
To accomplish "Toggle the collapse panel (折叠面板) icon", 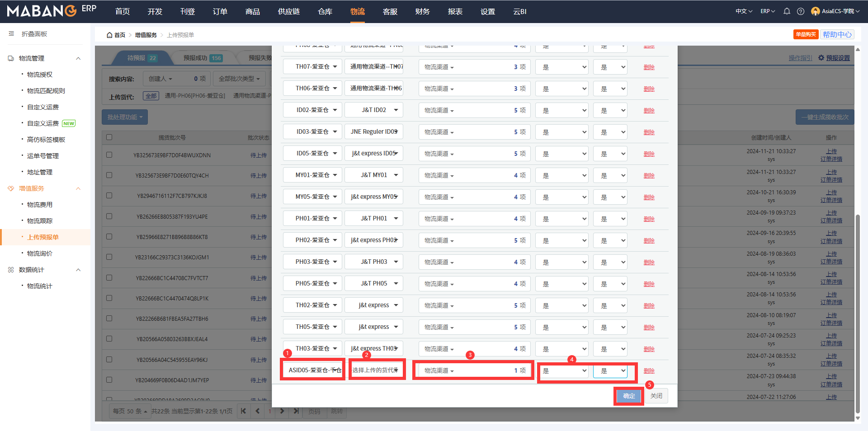I will (x=11, y=34).
